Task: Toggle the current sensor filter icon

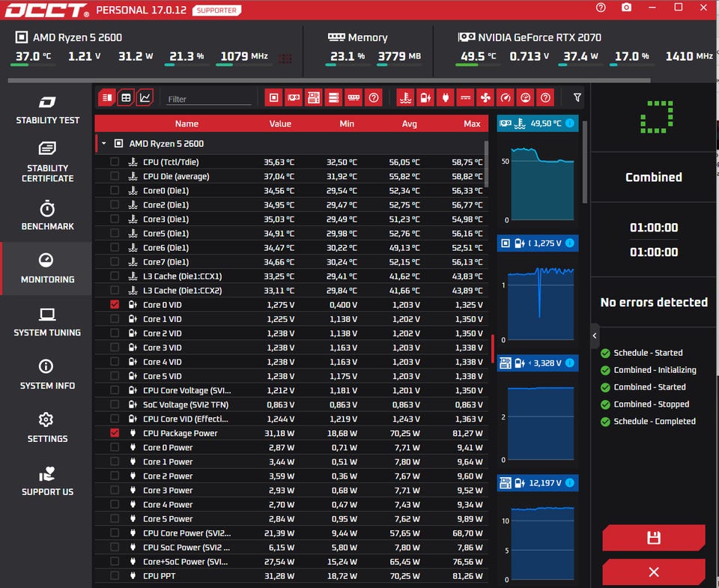Action: (x=465, y=97)
